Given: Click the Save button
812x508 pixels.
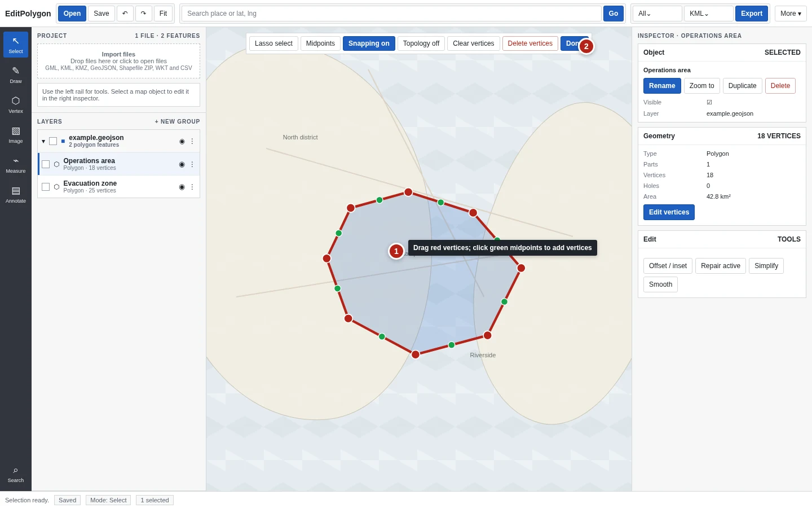Looking at the screenshot, I should click(101, 14).
